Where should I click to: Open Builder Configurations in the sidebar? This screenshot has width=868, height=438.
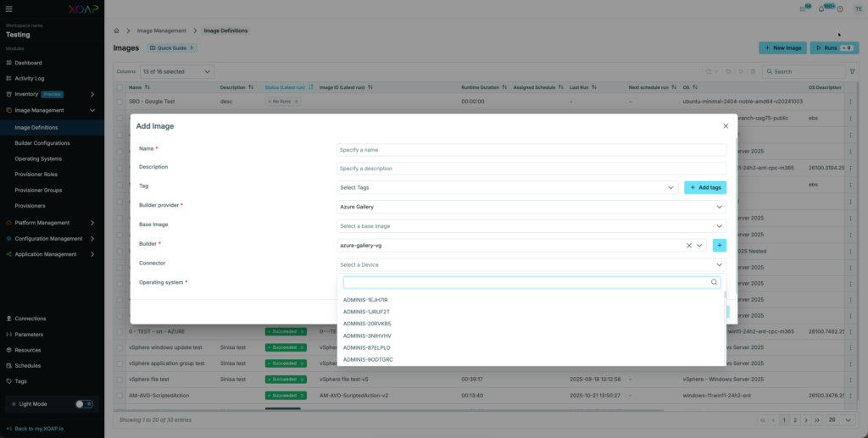[x=42, y=143]
